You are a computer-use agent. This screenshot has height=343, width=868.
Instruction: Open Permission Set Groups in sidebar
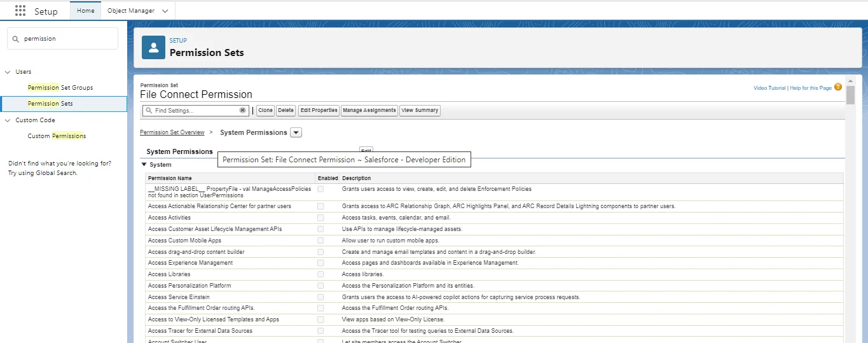click(x=60, y=88)
